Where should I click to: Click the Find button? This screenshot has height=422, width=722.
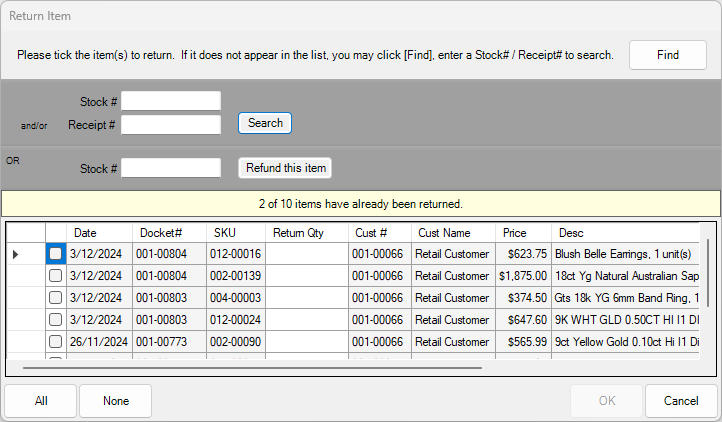point(667,55)
